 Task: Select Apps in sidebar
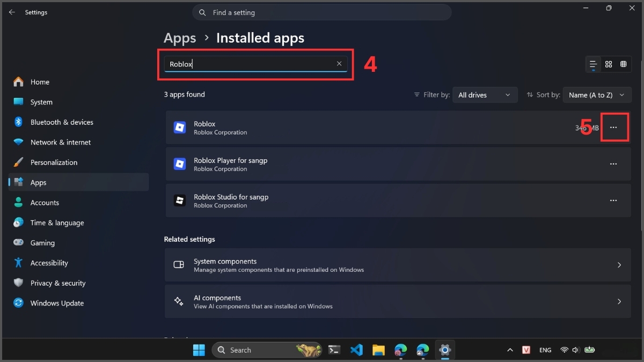tap(78, 182)
